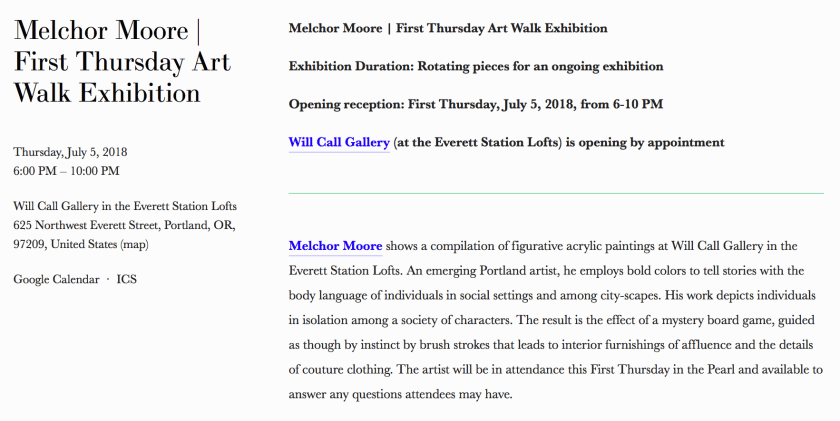Click the "Opening reception" line

[x=475, y=104]
